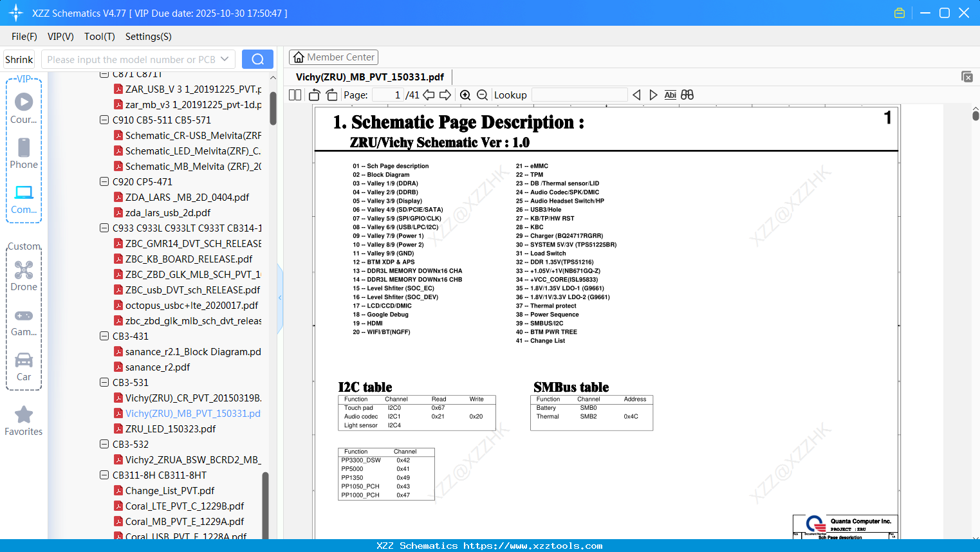Open Coral_LTE_PVT_C_1229B.pdf
The width and height of the screenshot is (980, 552).
click(185, 506)
